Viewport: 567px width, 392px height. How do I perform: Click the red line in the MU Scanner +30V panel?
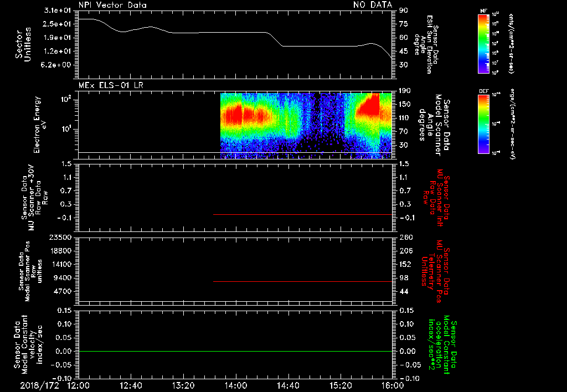[x=303, y=214]
